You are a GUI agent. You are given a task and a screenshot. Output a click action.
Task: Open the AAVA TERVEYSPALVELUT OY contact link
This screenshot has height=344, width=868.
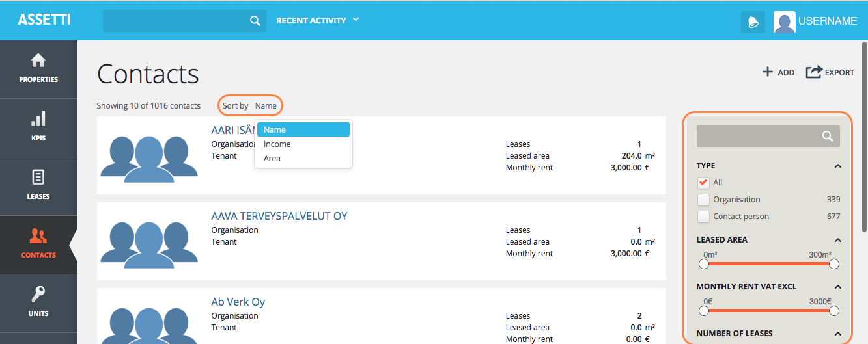coord(279,216)
